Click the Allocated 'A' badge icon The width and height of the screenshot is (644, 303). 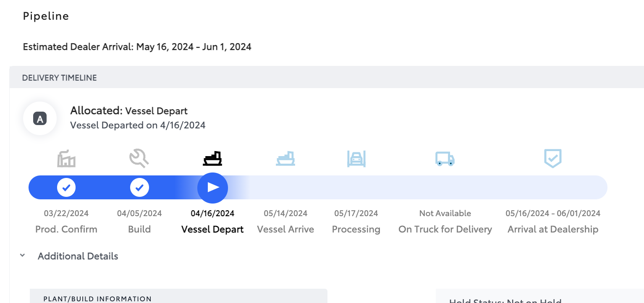pos(40,119)
